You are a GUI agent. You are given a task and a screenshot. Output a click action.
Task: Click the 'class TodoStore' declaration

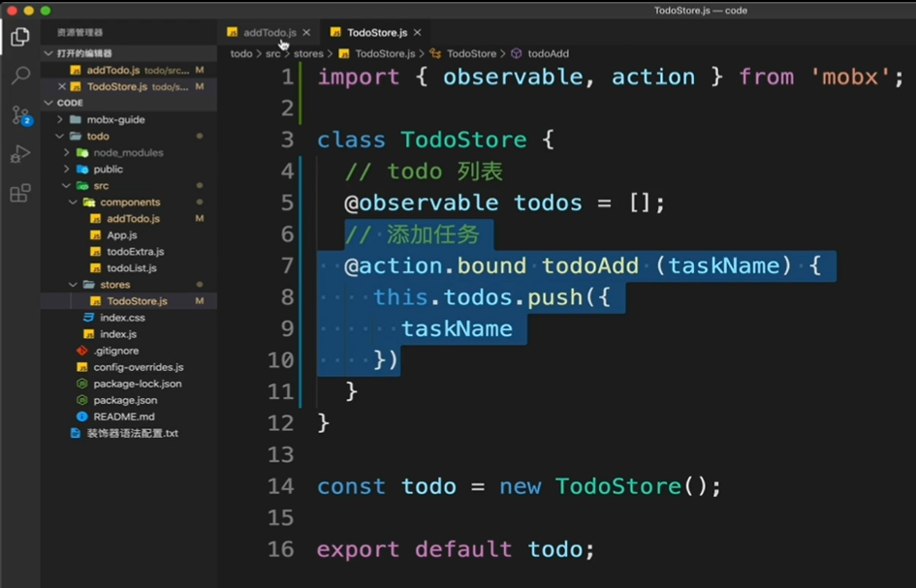tap(435, 139)
